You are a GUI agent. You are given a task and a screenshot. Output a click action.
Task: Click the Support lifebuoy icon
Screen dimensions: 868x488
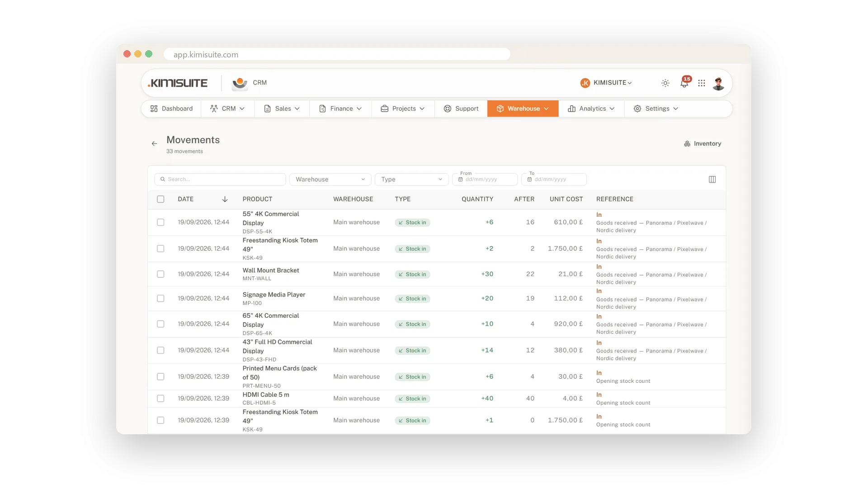coord(448,109)
